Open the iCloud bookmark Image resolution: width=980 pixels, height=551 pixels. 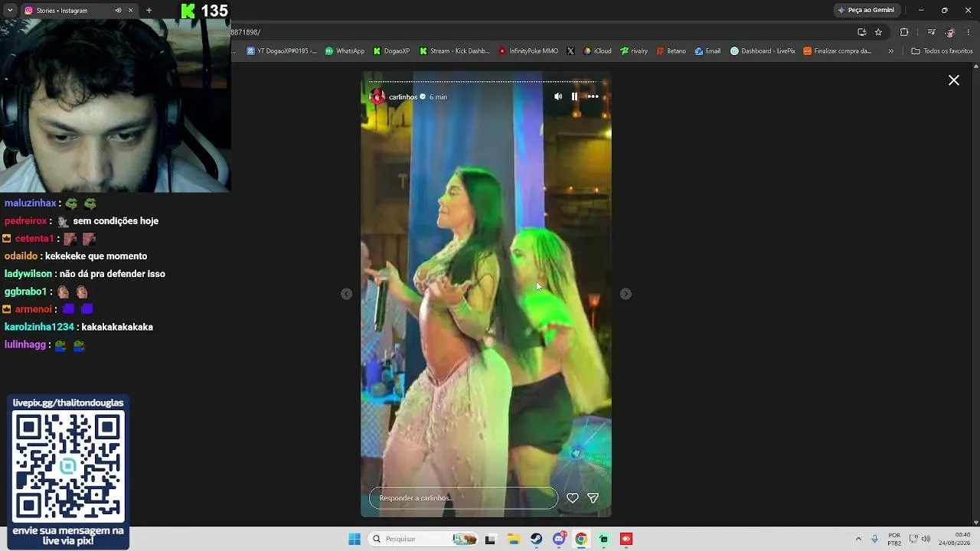[597, 51]
